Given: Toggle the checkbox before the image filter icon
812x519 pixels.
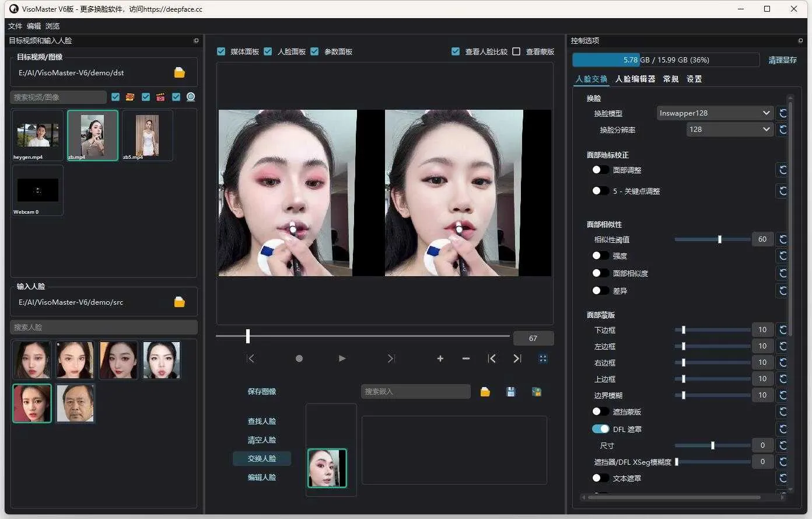Looking at the screenshot, I should (116, 97).
